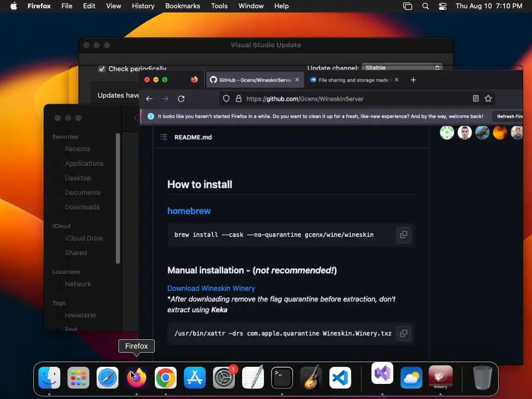Open the green contributor avatar
The width and height of the screenshot is (532, 399).
click(x=447, y=132)
